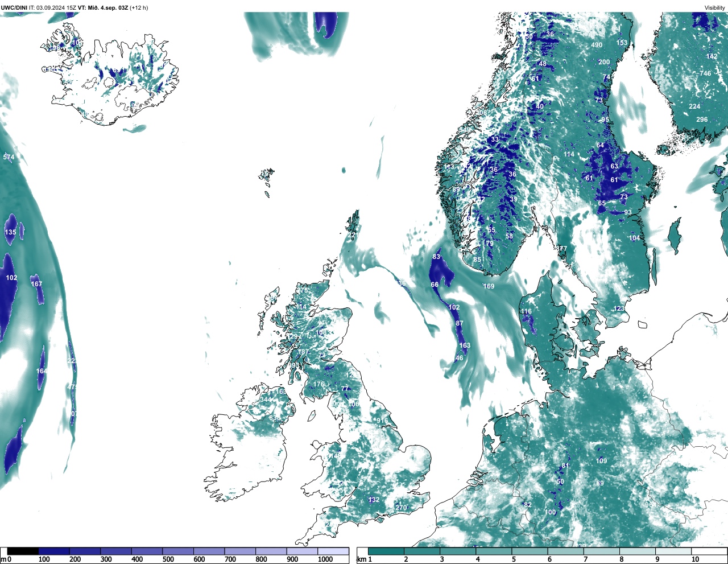Click visibility value 224 over Finland
Image resolution: width=728 pixels, height=564 pixels.
(694, 106)
